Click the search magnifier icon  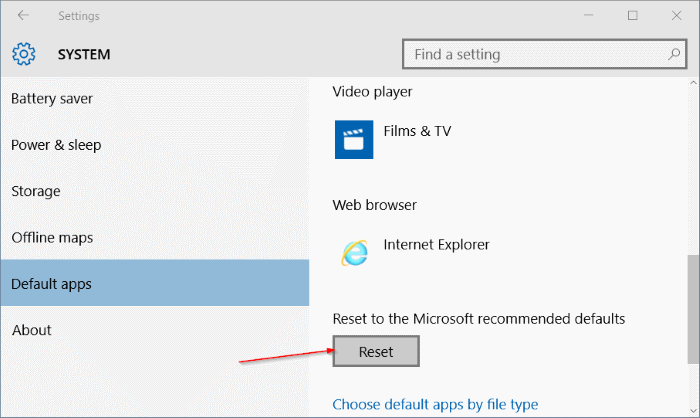(674, 54)
